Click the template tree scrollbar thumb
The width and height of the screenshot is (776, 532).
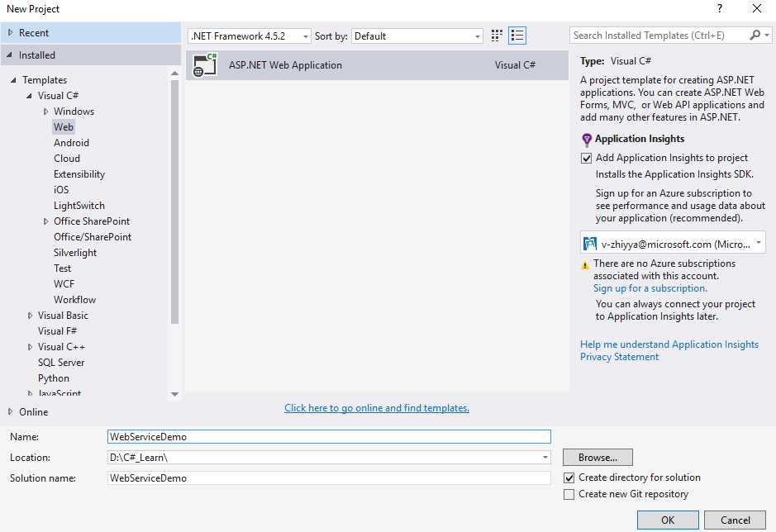pyautogui.click(x=174, y=202)
